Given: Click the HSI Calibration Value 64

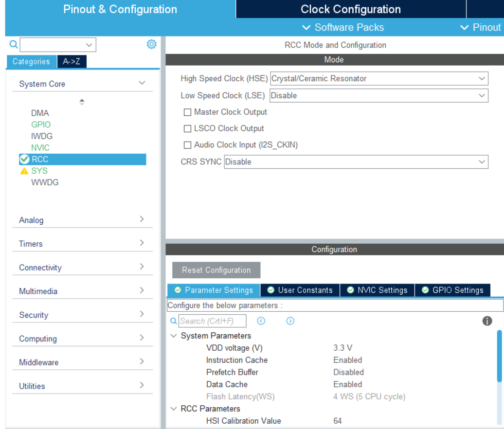Looking at the screenshot, I should tap(338, 421).
